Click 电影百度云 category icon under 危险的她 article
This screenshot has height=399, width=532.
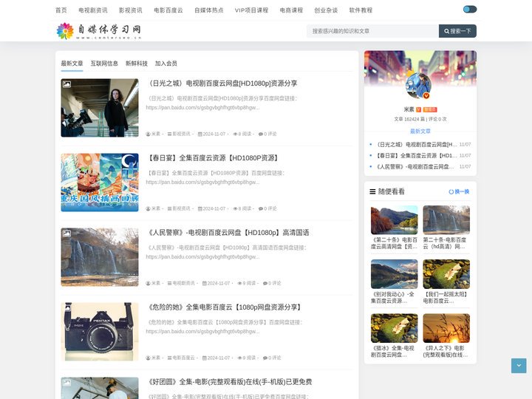tap(170, 358)
